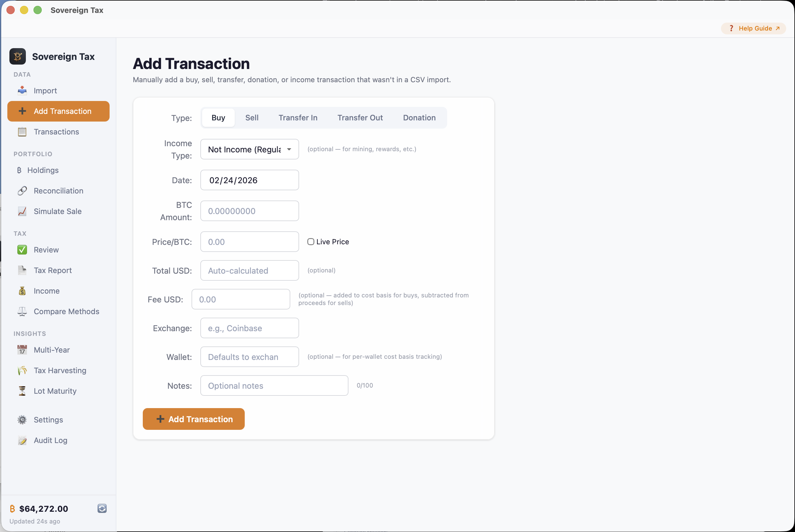Select the Transactions clipboard icon
The image size is (795, 532).
(22, 132)
